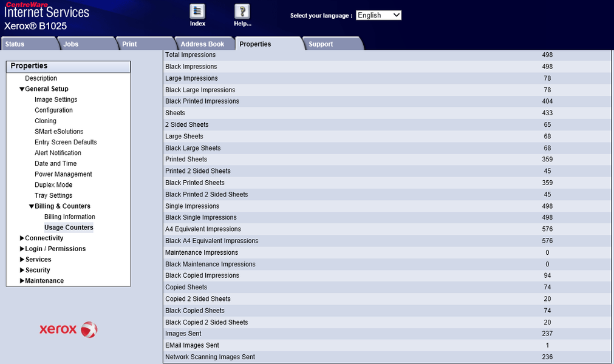
Task: Open Date and Time settings
Action: tap(56, 163)
